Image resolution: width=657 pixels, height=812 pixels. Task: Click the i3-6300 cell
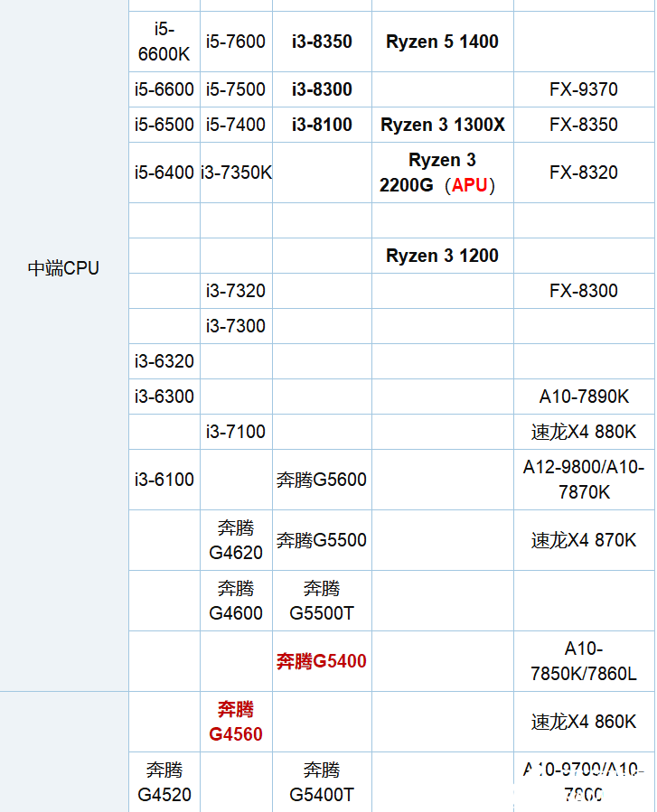click(164, 397)
